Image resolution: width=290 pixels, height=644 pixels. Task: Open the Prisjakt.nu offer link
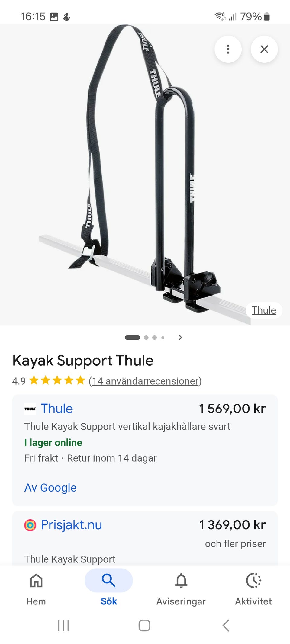tap(71, 525)
